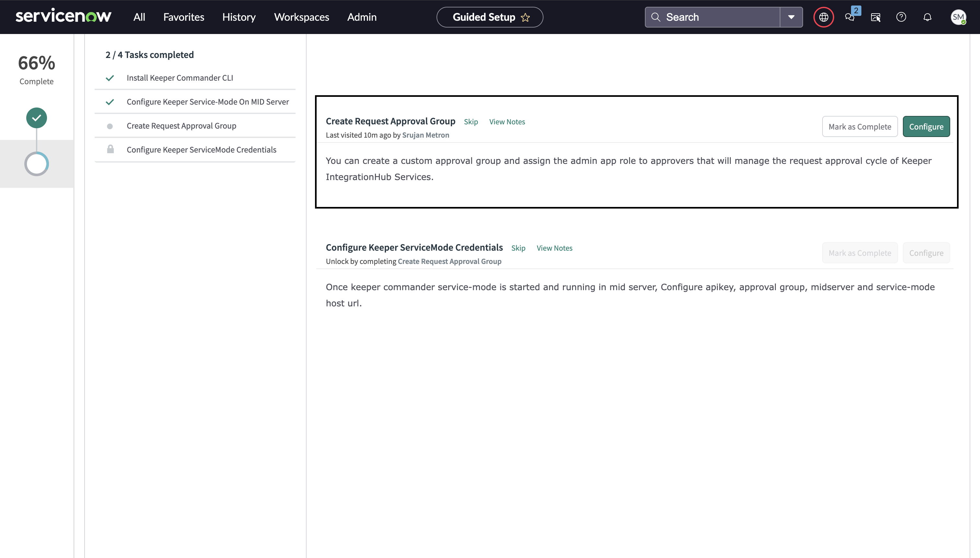Click the help question mark icon
The height and width of the screenshot is (558, 980).
[x=901, y=17]
